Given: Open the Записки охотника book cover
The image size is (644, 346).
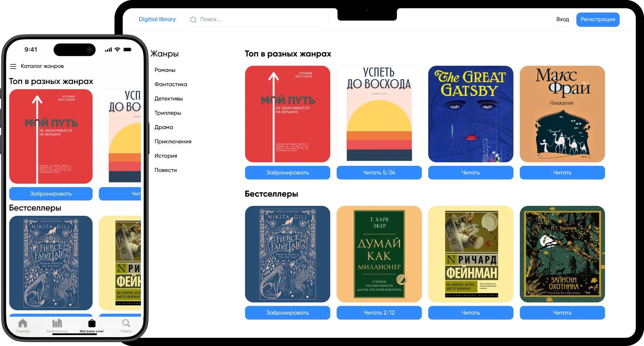Looking at the screenshot, I should click(x=562, y=254).
